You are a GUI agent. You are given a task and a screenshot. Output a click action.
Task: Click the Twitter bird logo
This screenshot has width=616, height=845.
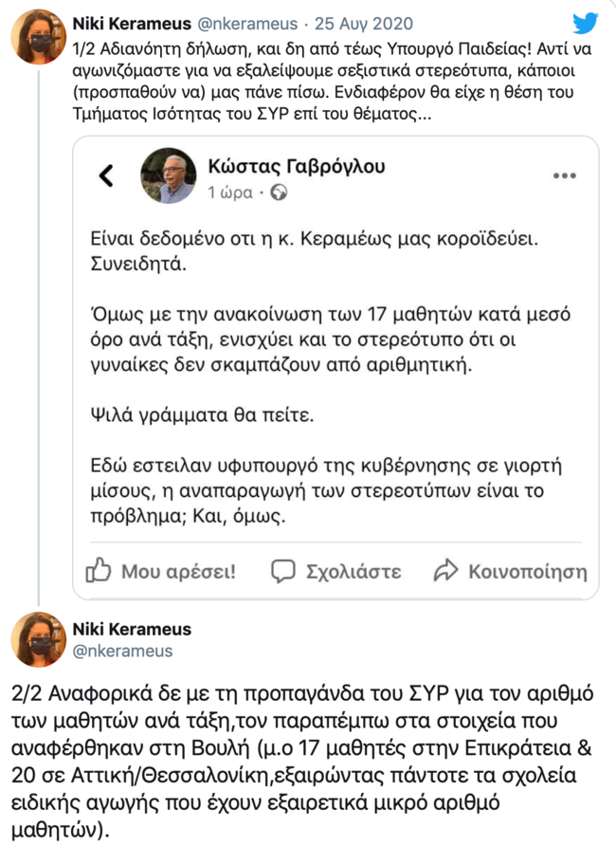point(586,24)
